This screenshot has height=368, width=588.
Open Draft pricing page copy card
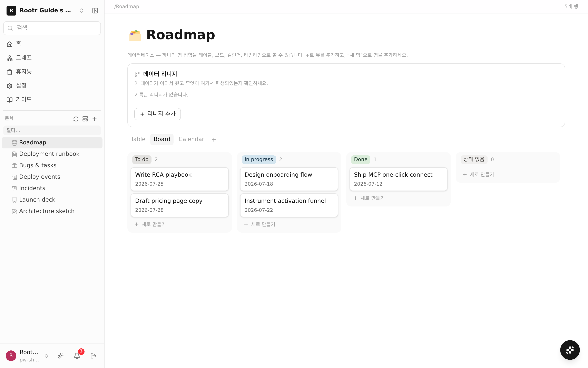coord(179,205)
